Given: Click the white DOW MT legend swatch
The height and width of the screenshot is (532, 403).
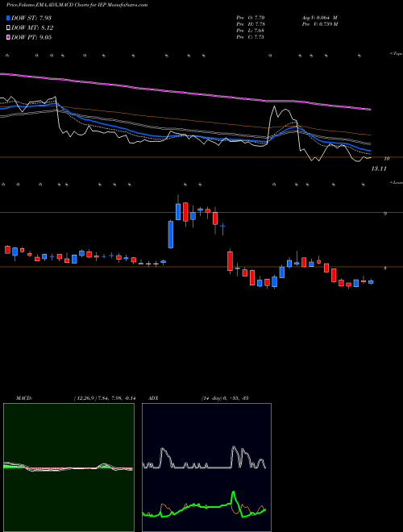Looking at the screenshot, I should (9, 28).
